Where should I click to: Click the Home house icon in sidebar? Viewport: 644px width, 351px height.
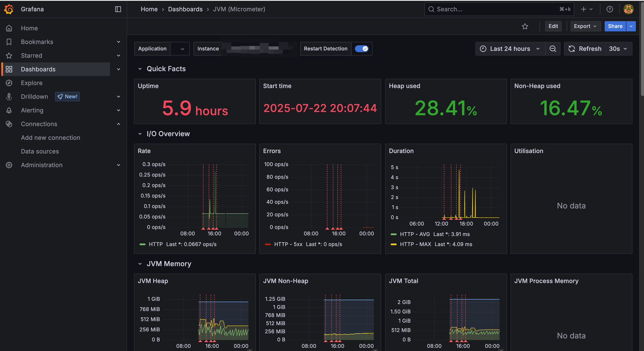point(9,28)
